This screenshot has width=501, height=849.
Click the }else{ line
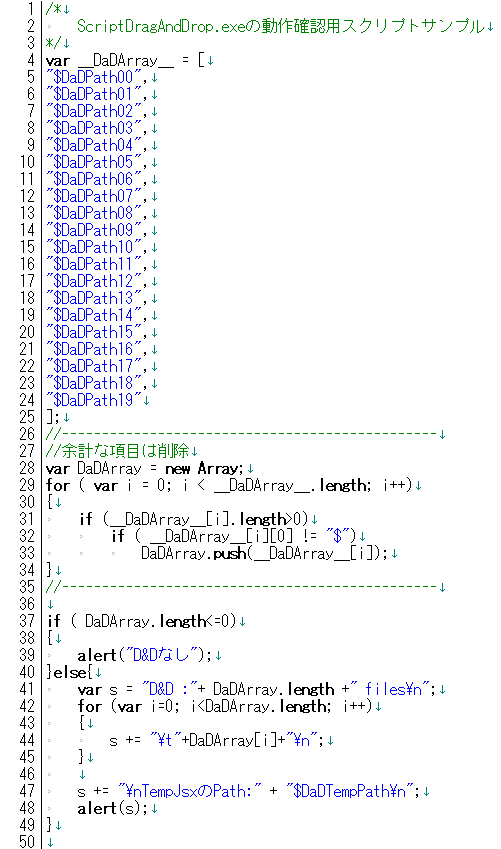pos(70,672)
